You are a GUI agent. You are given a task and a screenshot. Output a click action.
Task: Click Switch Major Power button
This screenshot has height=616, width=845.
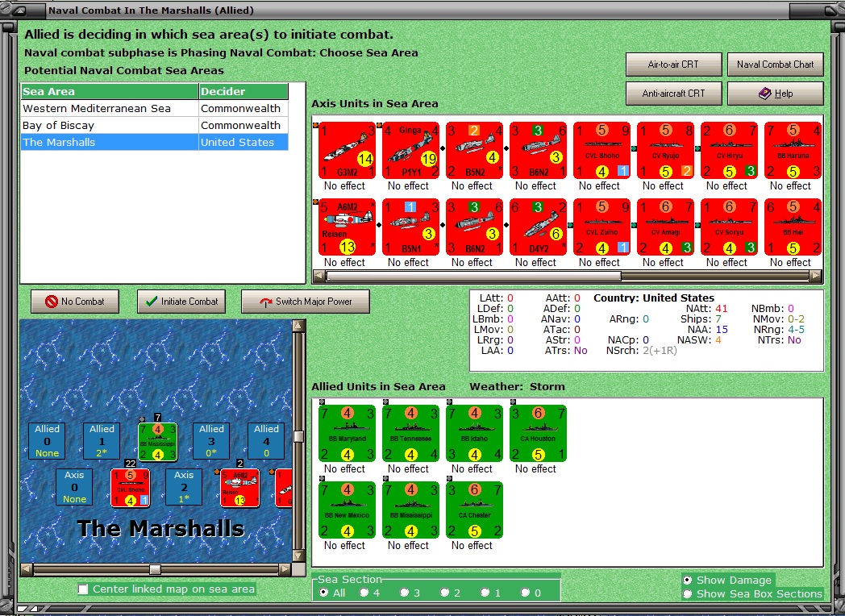[306, 302]
